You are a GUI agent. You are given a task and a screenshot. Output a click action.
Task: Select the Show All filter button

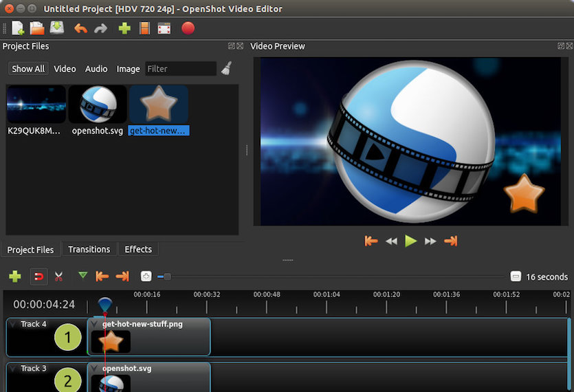pyautogui.click(x=28, y=69)
